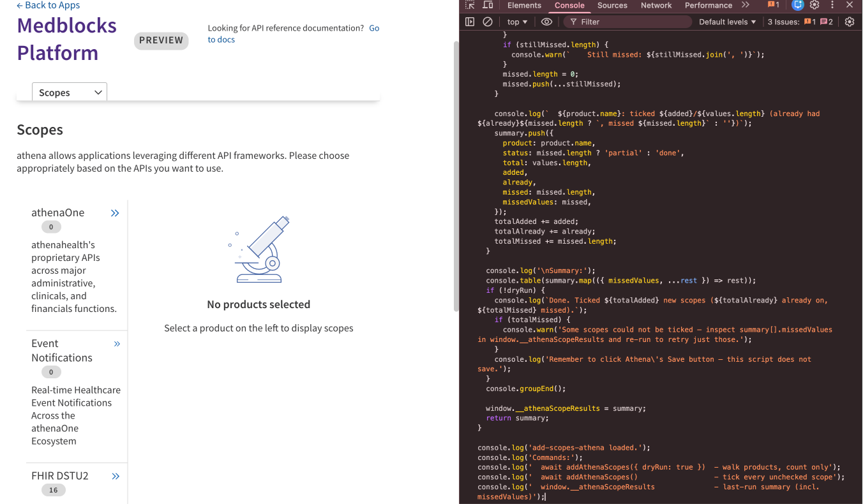Show more DevTools tabs chevron

pos(746,5)
